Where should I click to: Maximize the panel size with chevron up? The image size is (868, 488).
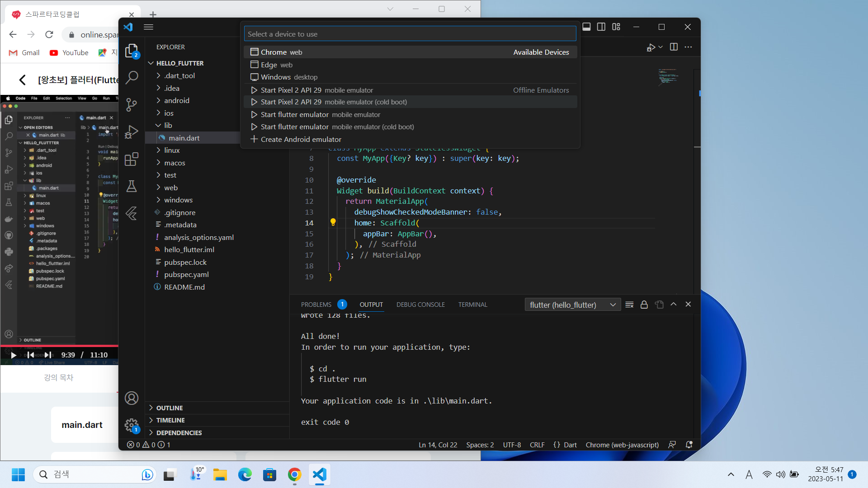[674, 305]
